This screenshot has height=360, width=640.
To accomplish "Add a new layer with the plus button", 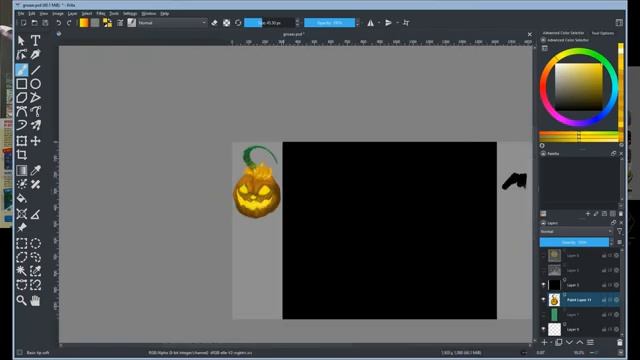I will click(544, 342).
